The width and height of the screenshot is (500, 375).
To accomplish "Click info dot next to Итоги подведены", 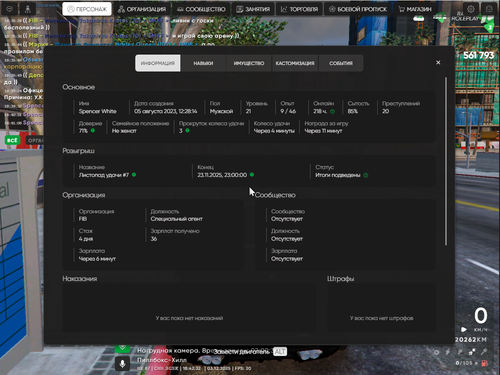I will point(366,175).
